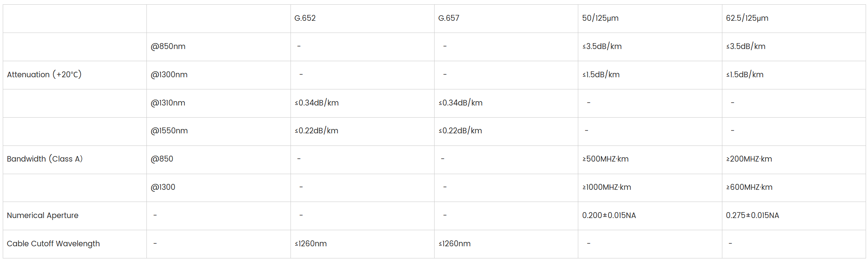The height and width of the screenshot is (260, 868).
Task: Select the Cable Cutoff Wavelength label
Action: (53, 244)
